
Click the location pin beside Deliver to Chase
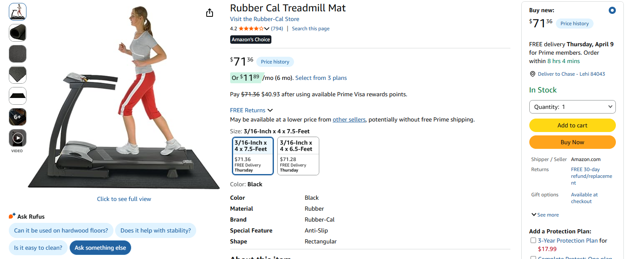532,74
